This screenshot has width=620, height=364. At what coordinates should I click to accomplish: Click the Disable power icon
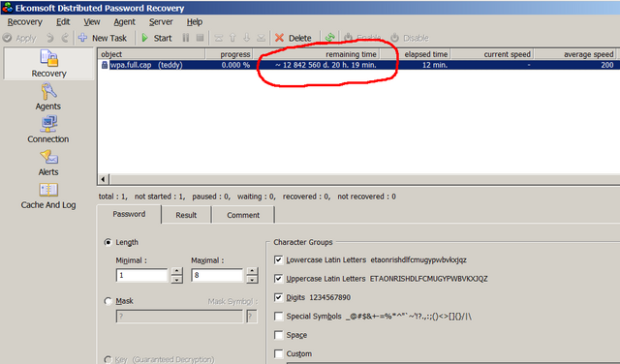tap(394, 38)
